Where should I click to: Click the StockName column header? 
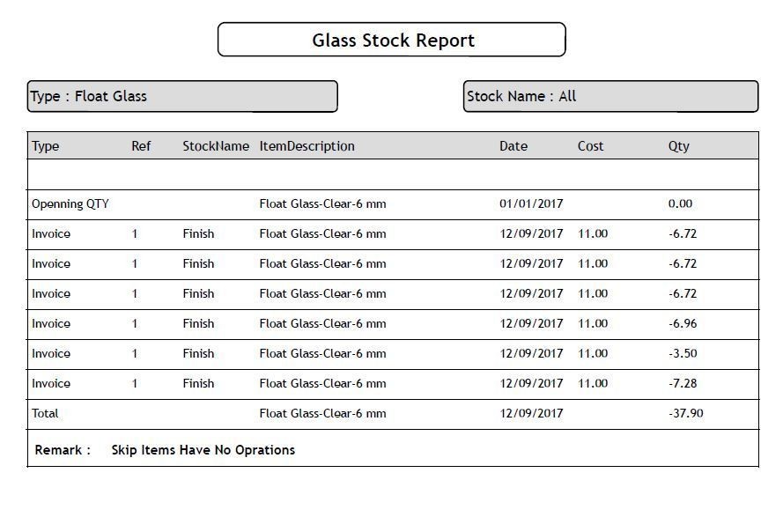click(216, 146)
